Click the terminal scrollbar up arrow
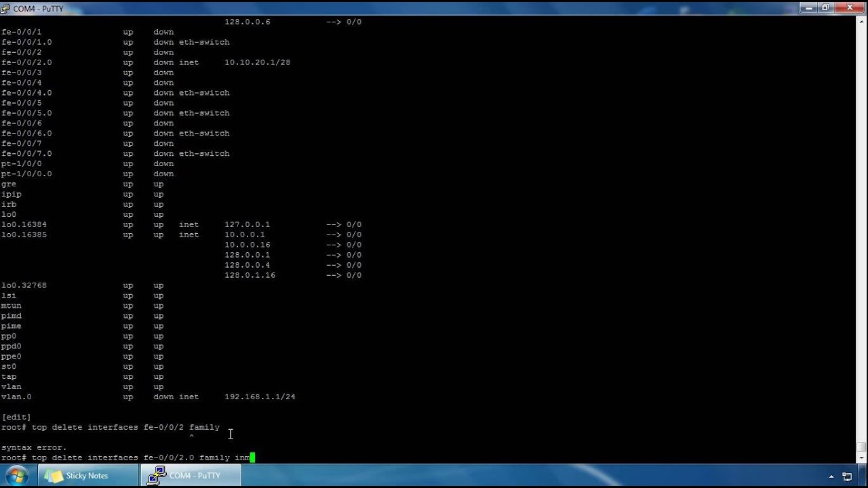The image size is (868, 488). [861, 22]
